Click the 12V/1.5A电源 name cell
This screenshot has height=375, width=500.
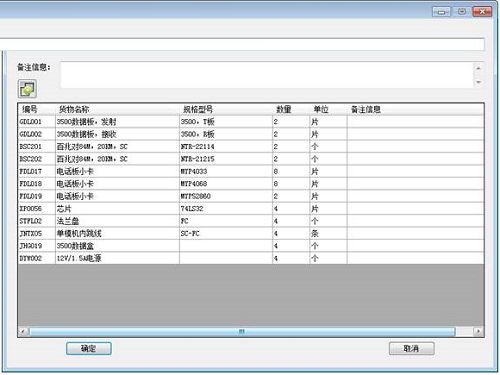[117, 258]
